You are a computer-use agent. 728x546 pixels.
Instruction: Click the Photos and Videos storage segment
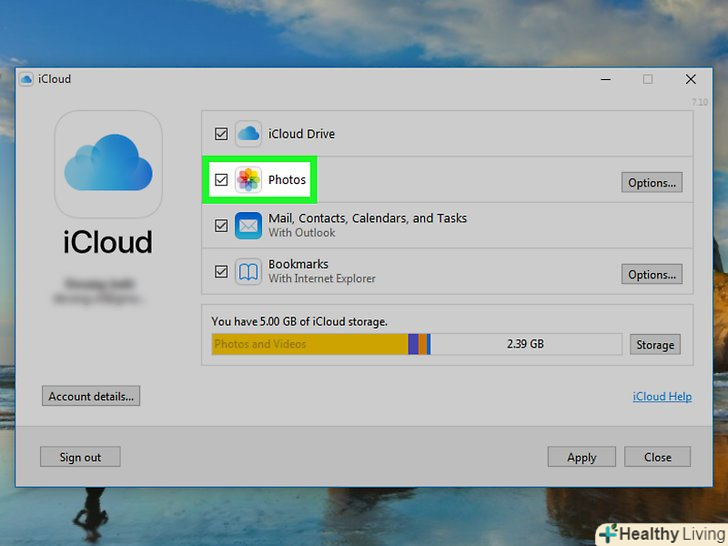coord(310,344)
